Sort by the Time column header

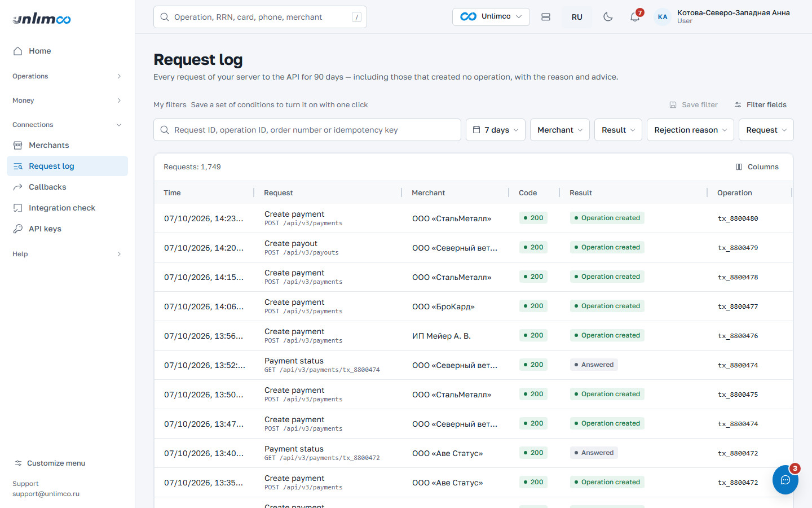coord(172,193)
